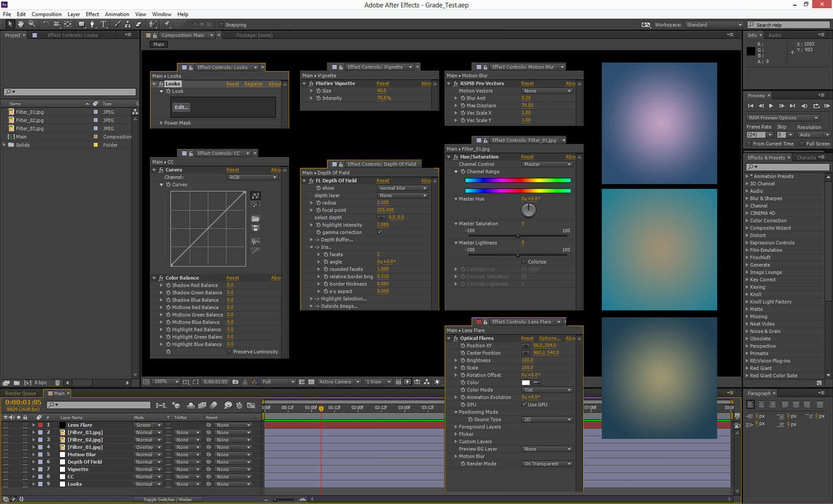Screen dimensions: 833x504
Task: Click the Optical Flares Color swatch
Action: (x=526, y=383)
